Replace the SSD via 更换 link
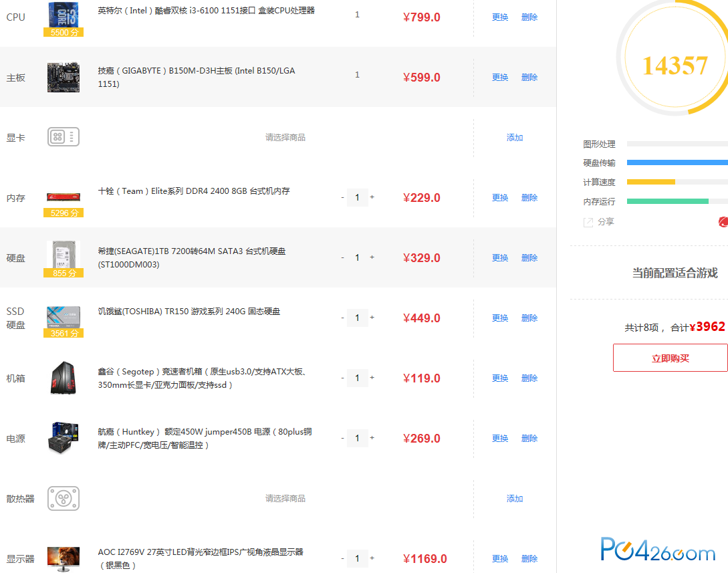Image resolution: width=728 pixels, height=573 pixels. (x=500, y=318)
